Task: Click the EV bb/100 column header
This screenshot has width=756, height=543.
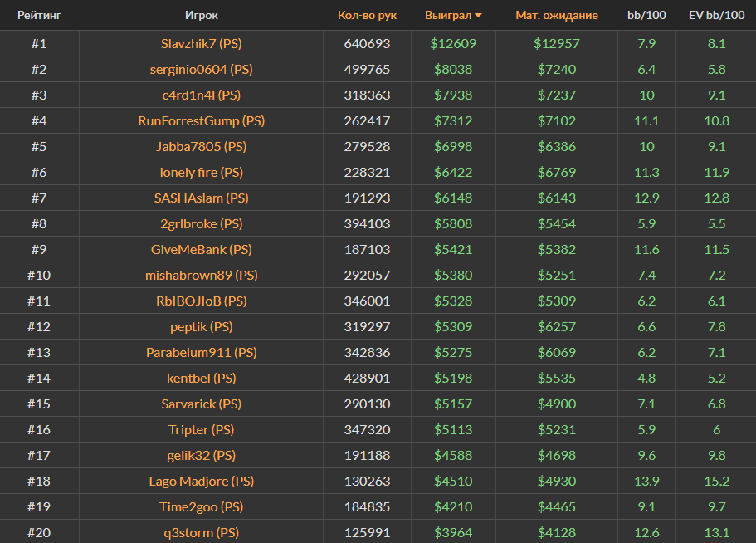Action: (717, 15)
